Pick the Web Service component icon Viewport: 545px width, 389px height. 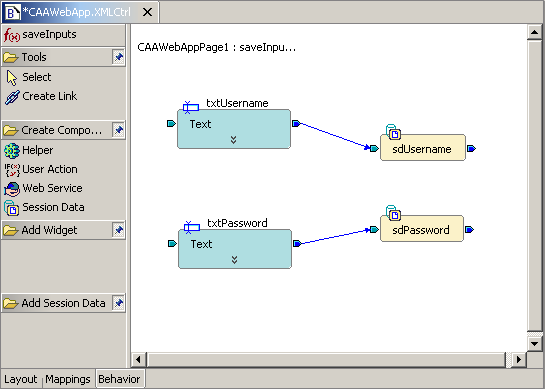pyautogui.click(x=12, y=189)
